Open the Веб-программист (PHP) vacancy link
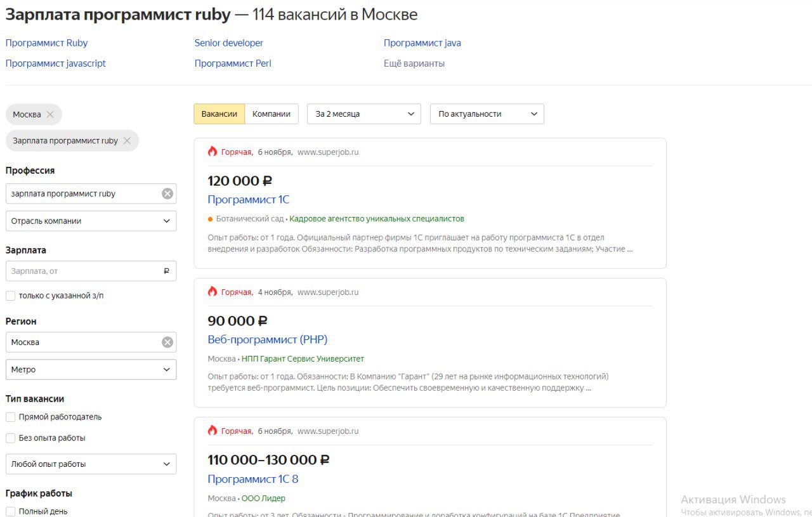 click(x=268, y=339)
